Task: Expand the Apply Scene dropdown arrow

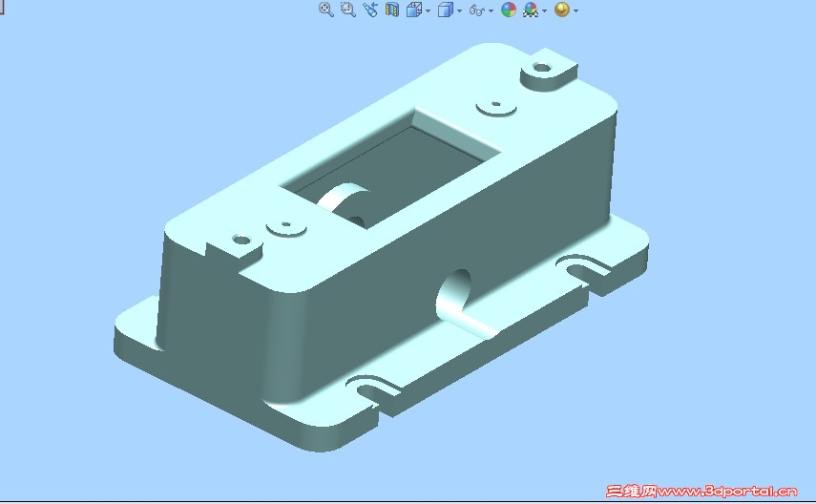Action: [544, 10]
